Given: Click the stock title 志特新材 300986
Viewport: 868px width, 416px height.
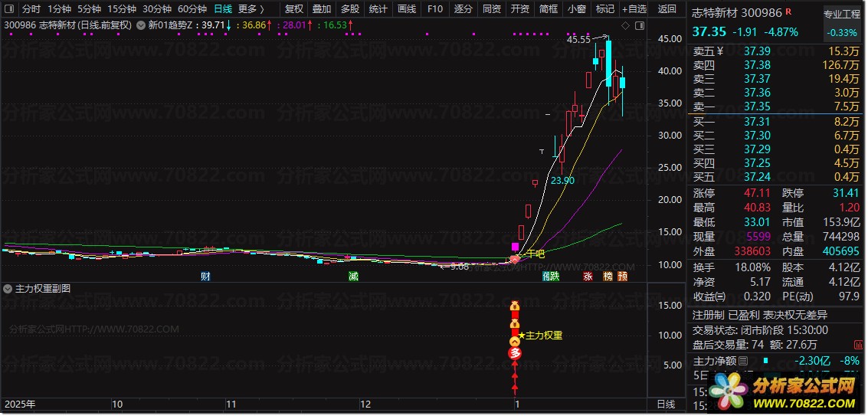Looking at the screenshot, I should click(736, 13).
